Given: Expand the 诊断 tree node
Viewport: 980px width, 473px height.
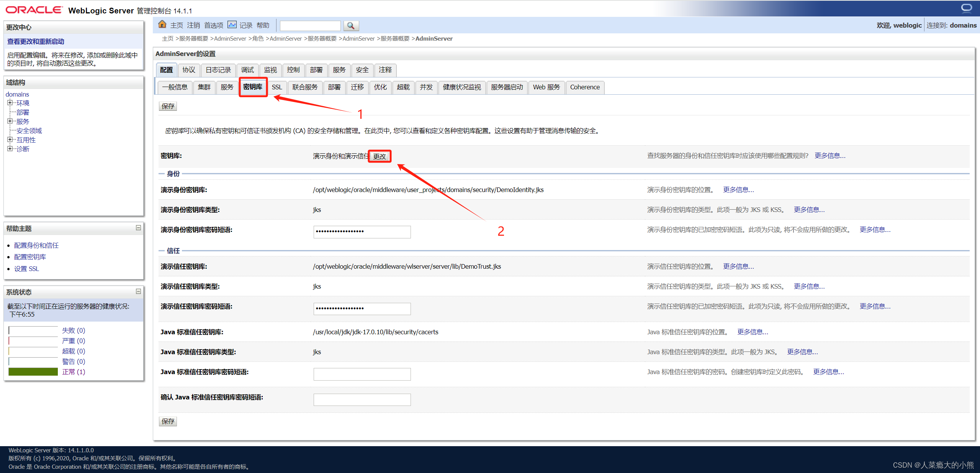Looking at the screenshot, I should pos(10,148).
